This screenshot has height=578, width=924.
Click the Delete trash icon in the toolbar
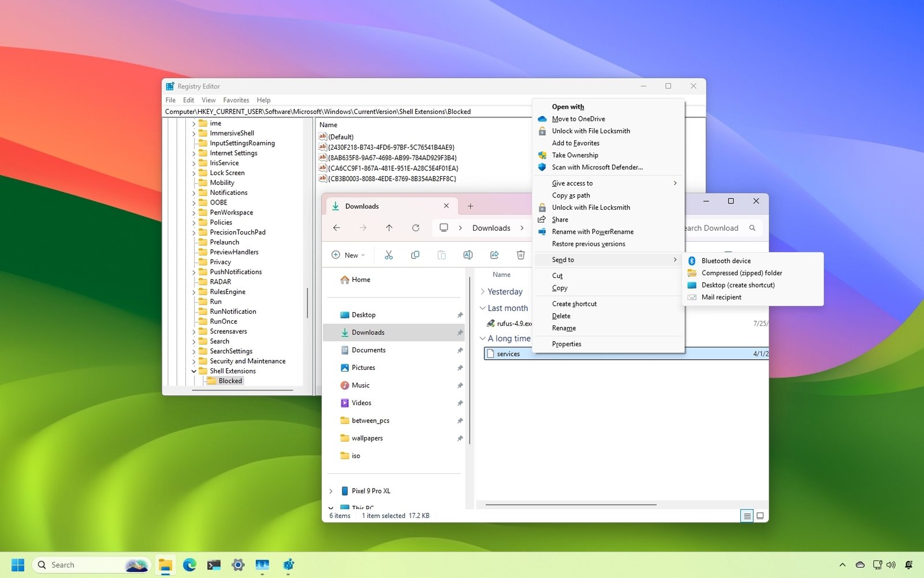point(520,255)
